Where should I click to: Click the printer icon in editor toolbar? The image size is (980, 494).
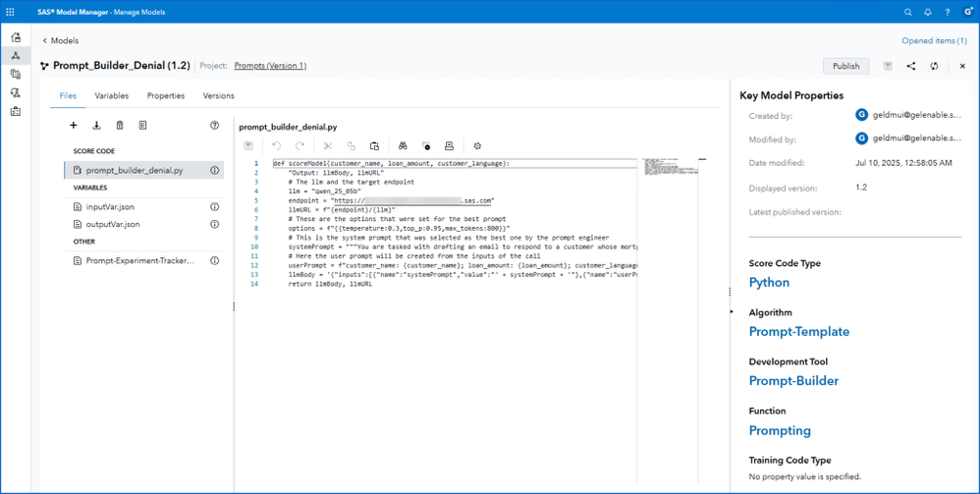pos(449,145)
